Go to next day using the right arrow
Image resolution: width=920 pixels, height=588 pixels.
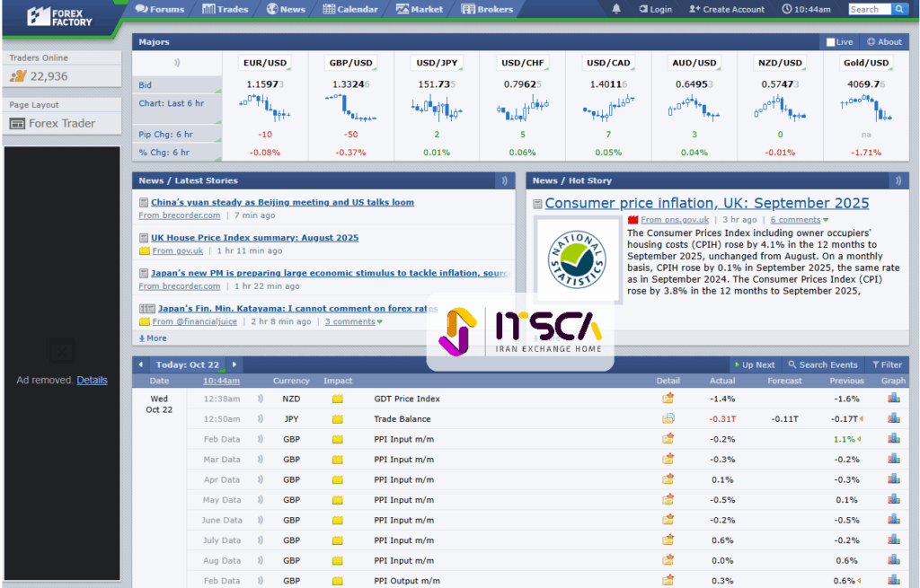coord(234,364)
